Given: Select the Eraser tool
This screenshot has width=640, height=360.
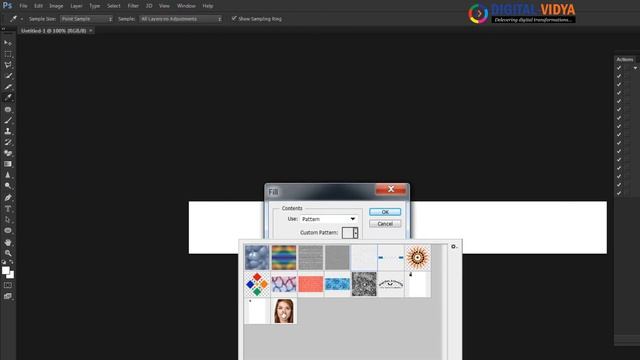Looking at the screenshot, I should (x=8, y=153).
